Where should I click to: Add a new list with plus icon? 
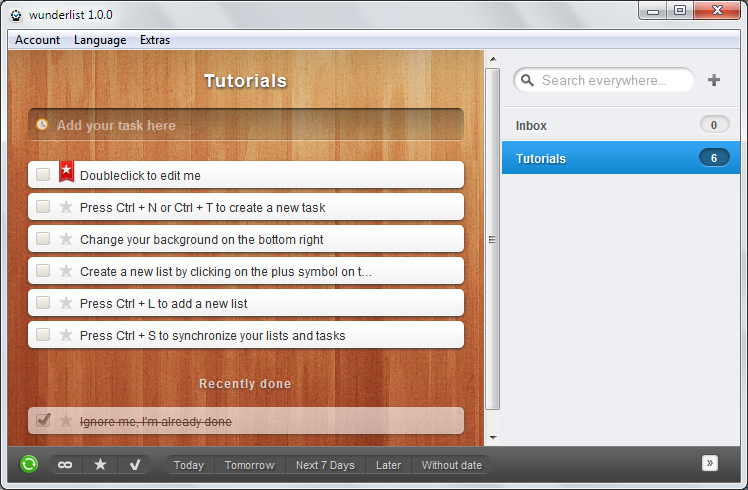pos(714,80)
